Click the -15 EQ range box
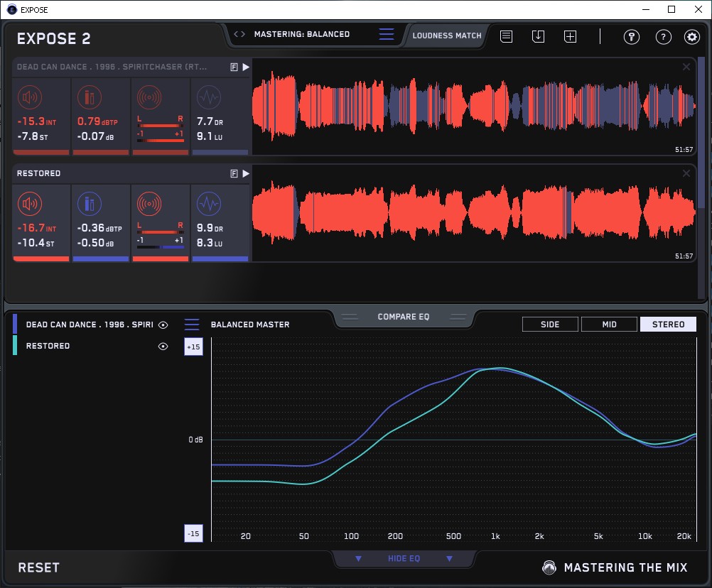This screenshot has width=712, height=588. point(193,533)
